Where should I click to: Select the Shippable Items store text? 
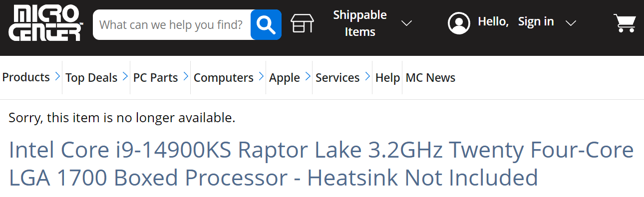(360, 23)
